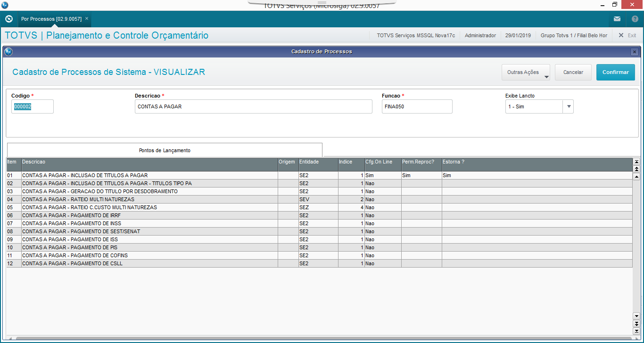This screenshot has width=644, height=343.
Task: Click the single up arrow in grid
Action: 636,177
